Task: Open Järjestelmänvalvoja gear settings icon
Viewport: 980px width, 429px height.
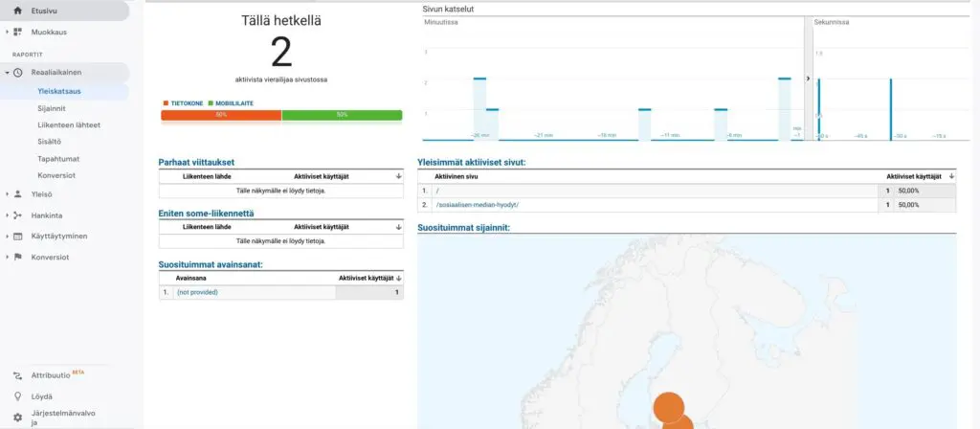Action: tap(18, 418)
